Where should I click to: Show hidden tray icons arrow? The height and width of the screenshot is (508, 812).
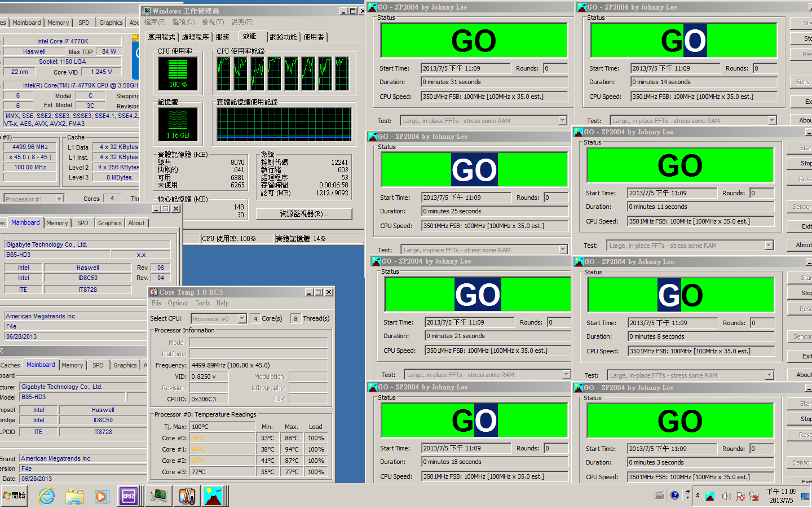(x=698, y=496)
